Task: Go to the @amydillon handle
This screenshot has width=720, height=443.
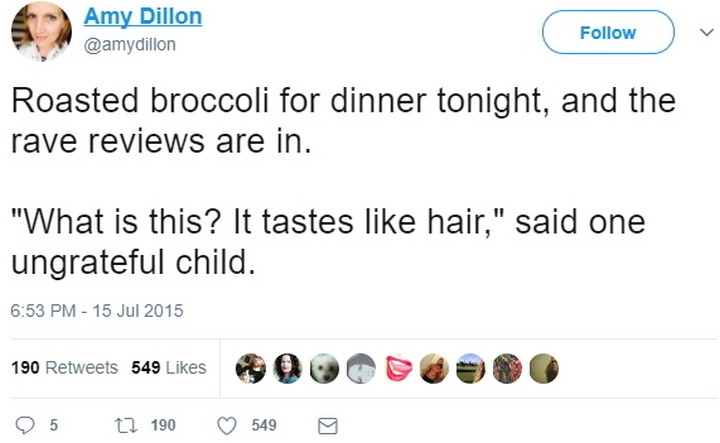Action: click(129, 44)
